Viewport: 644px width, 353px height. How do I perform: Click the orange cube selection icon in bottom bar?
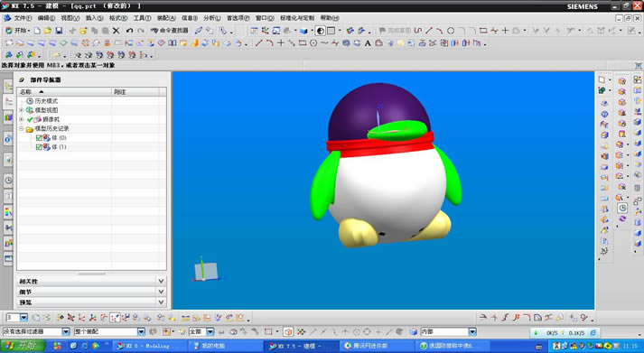tap(288, 331)
